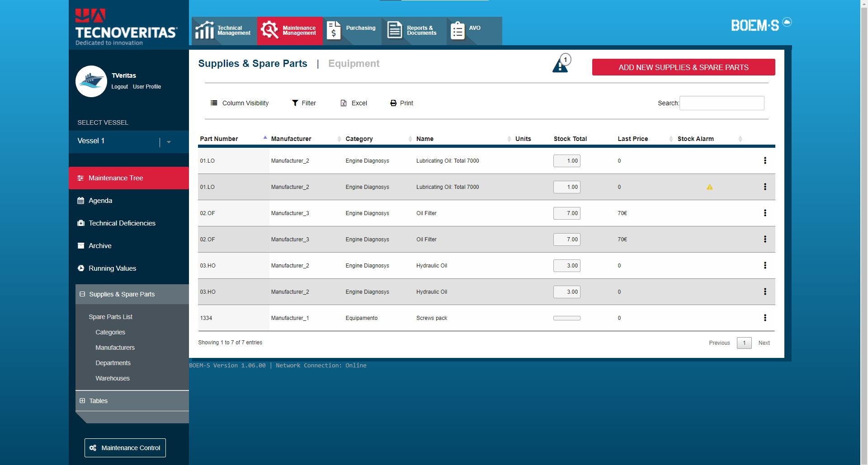
Task: Switch to the Equipment tab
Action: tap(354, 63)
